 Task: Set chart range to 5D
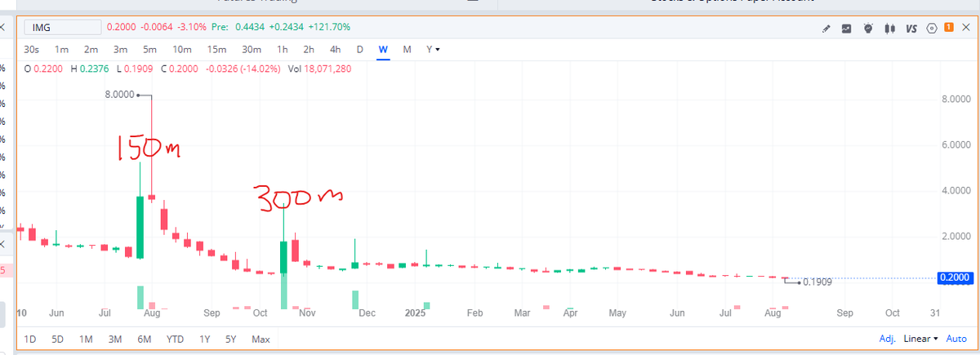(x=57, y=339)
